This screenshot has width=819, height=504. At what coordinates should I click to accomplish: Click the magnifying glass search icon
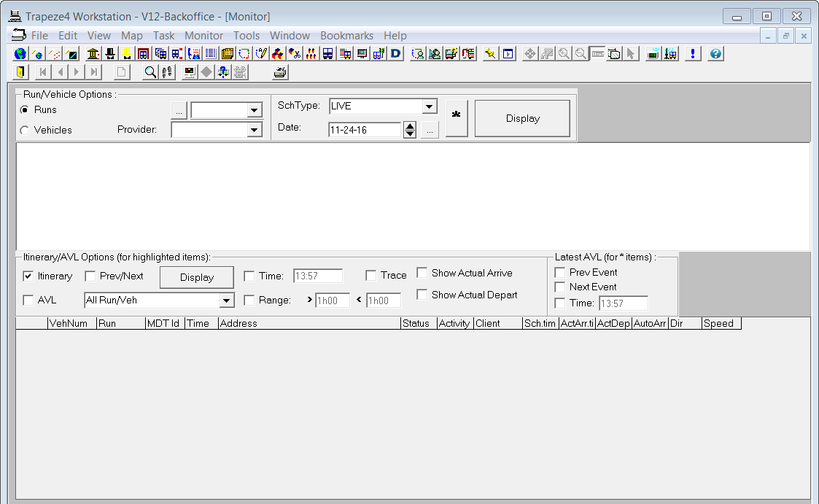click(150, 71)
